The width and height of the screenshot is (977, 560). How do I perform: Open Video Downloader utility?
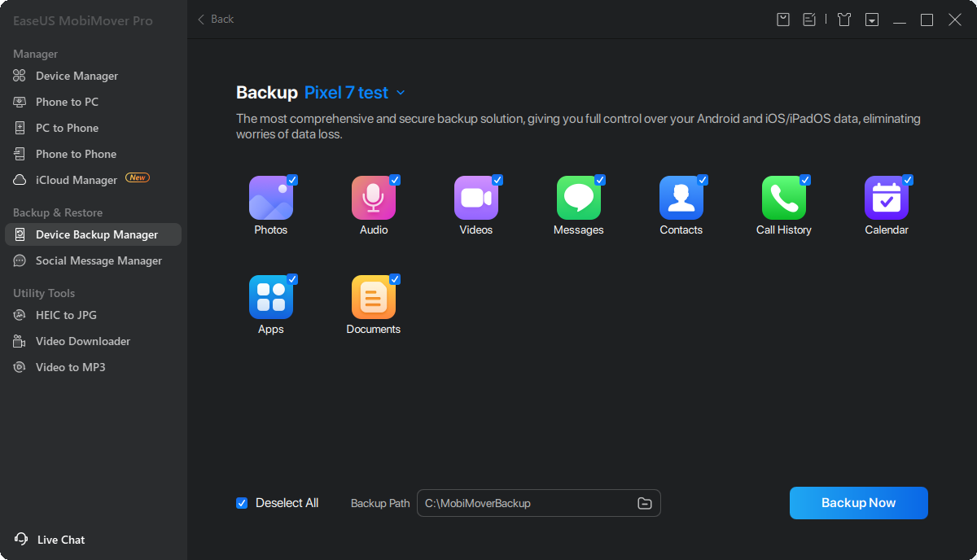(93, 341)
